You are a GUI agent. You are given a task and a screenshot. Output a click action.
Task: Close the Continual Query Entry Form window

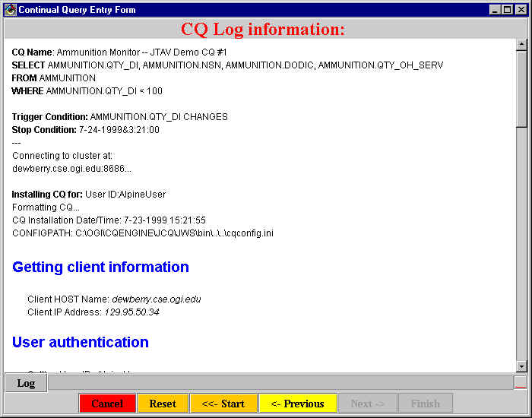click(x=520, y=10)
